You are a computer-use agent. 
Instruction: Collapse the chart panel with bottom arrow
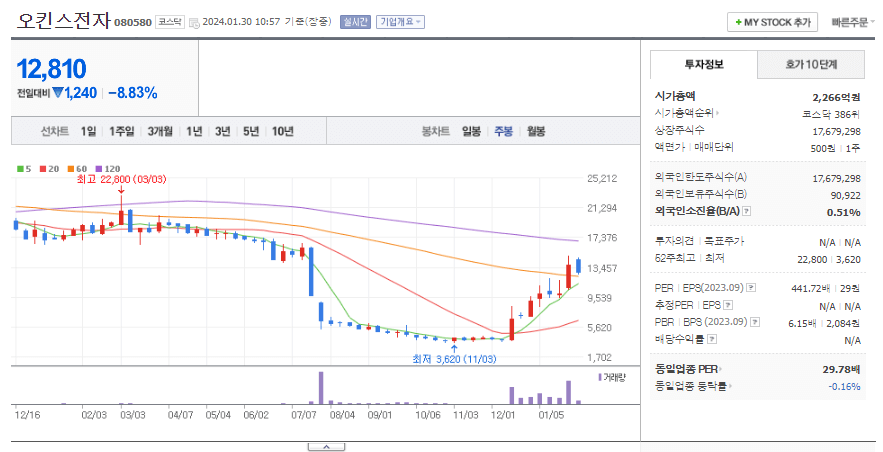pyautogui.click(x=326, y=447)
